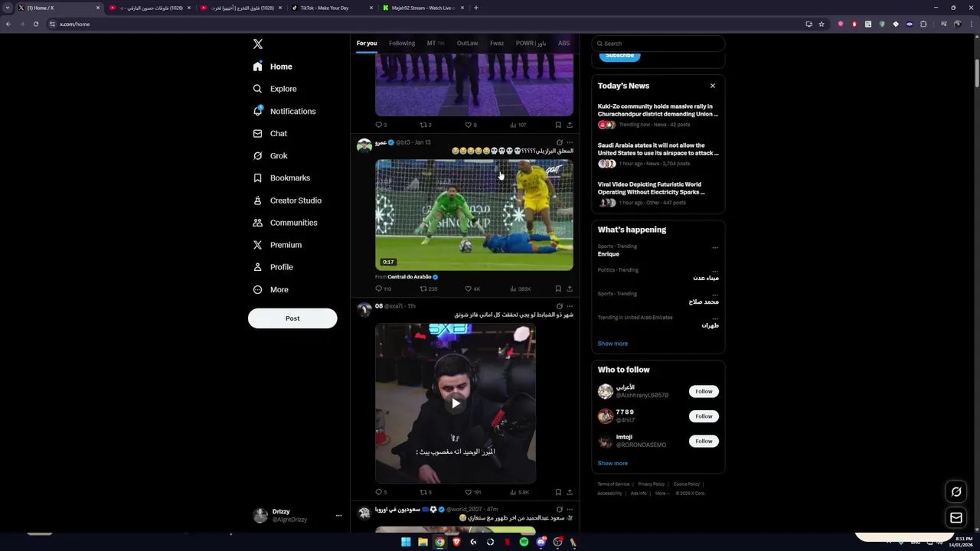Screen dimensions: 980x551
Task: Switch to TikTok - Make Your Day browser tab
Action: point(331,8)
